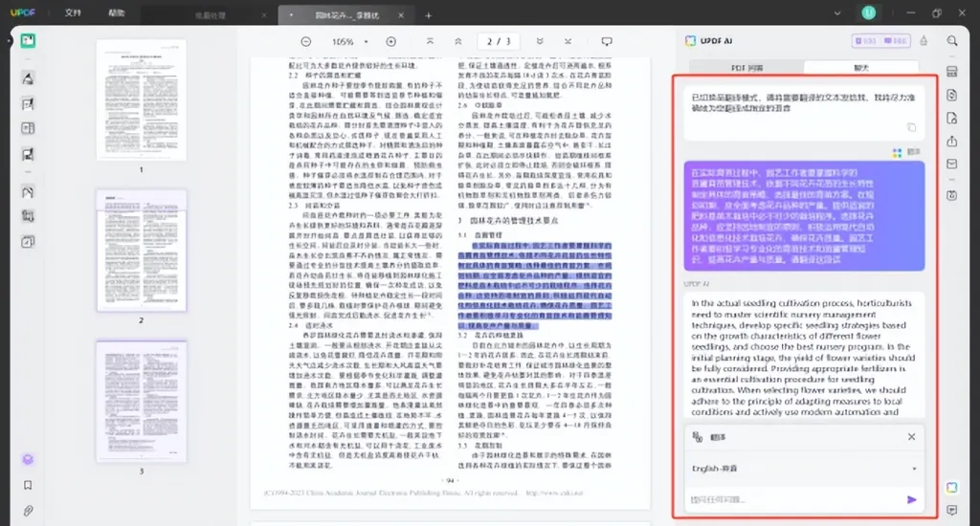Click the zoom out minus icon
Viewport: 980px width, 526px height.
(305, 42)
